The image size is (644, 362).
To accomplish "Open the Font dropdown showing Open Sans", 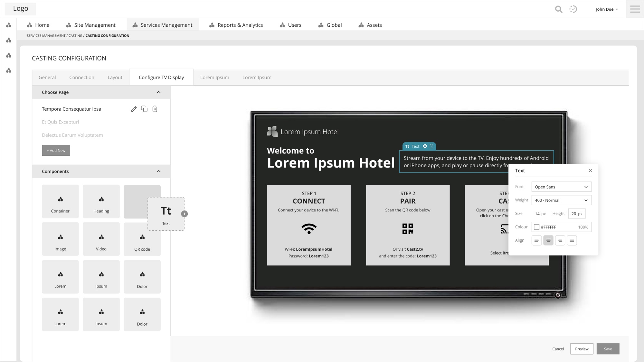I will 561,187.
